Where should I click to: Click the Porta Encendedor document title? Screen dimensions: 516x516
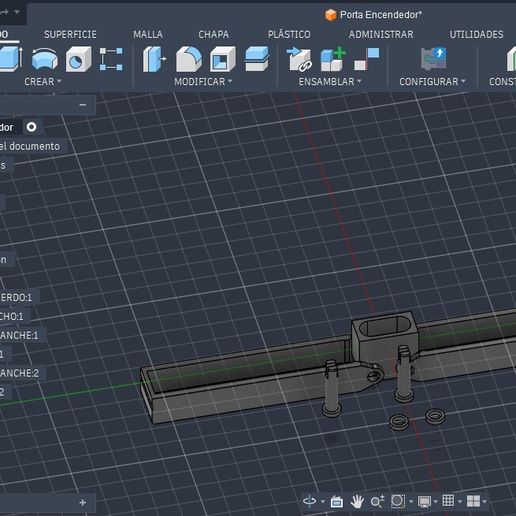(381, 15)
